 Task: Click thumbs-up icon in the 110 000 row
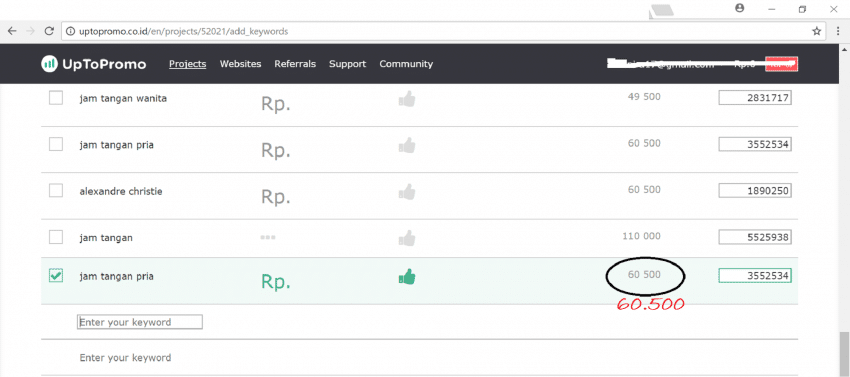[x=407, y=238]
